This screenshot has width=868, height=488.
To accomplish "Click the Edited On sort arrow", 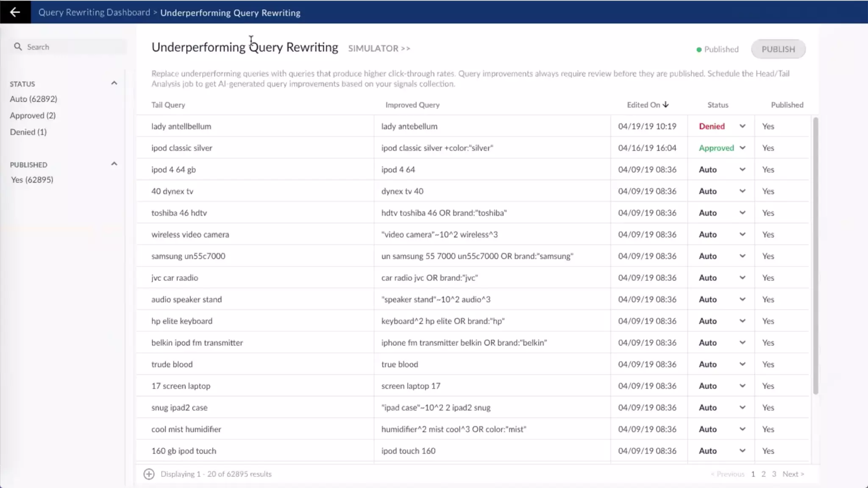I will point(666,105).
